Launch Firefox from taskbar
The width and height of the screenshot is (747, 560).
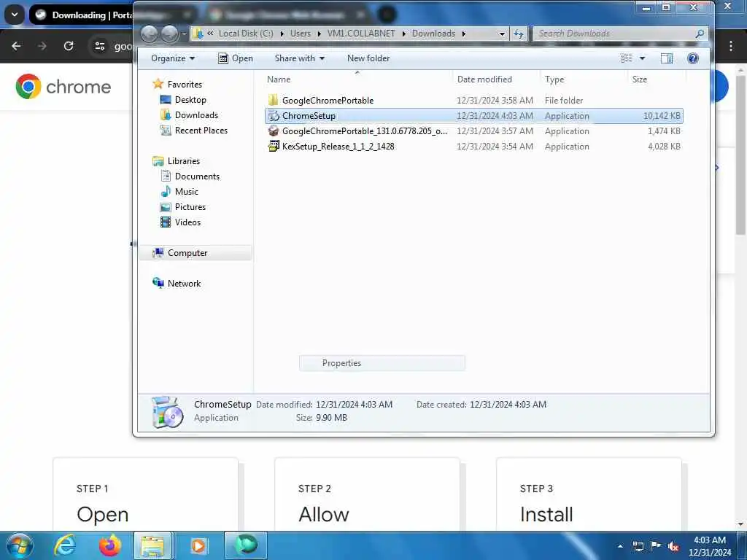(x=109, y=545)
